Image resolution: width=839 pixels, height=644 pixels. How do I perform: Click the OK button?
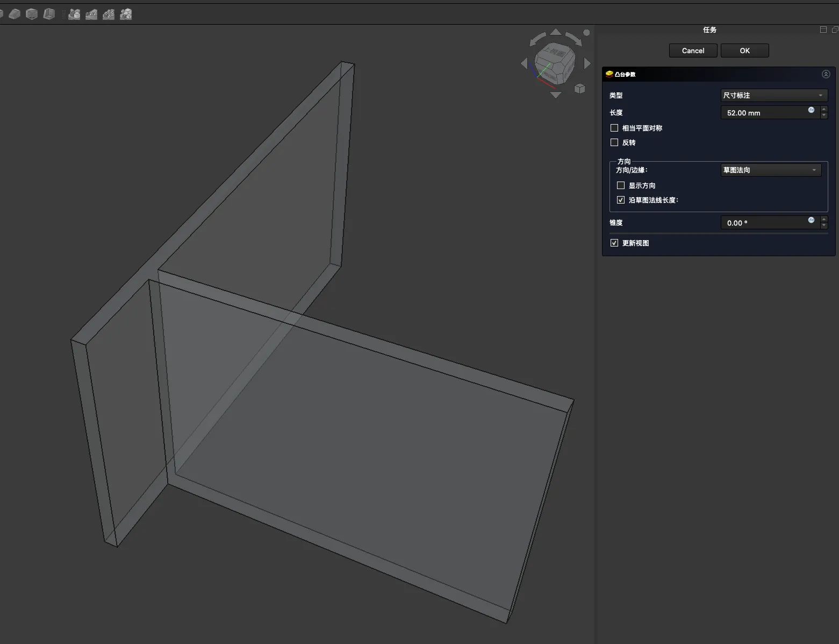744,50
